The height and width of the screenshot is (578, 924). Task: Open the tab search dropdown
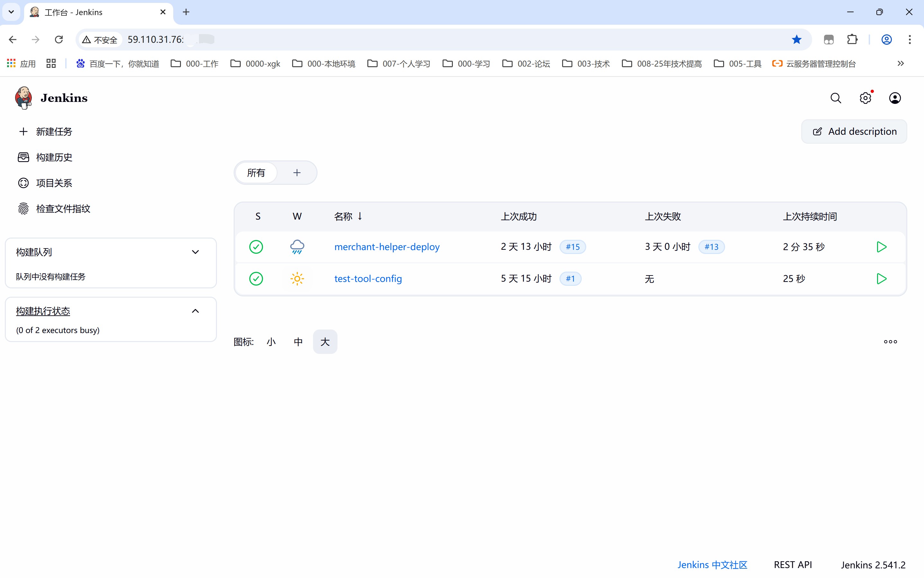(12, 12)
